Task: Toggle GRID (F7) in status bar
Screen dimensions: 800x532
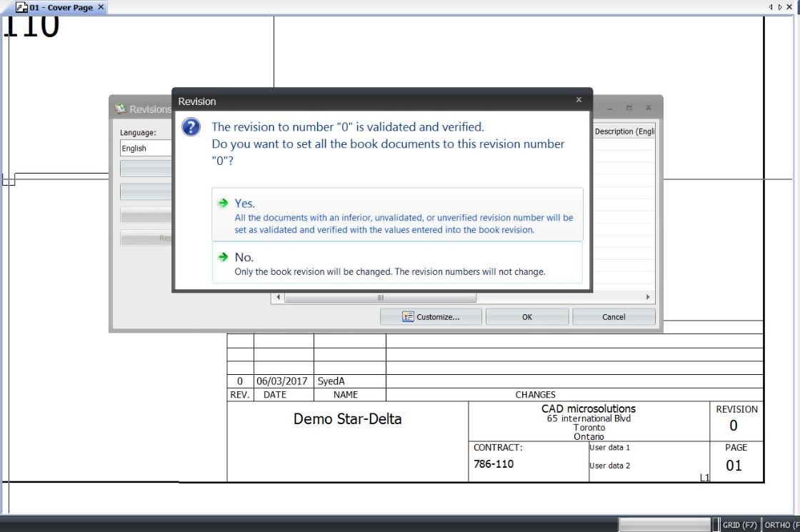Action: pyautogui.click(x=739, y=525)
